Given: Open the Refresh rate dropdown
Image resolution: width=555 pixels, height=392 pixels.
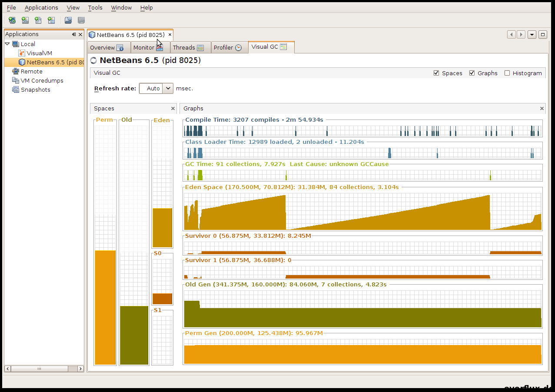Looking at the screenshot, I should (x=168, y=88).
